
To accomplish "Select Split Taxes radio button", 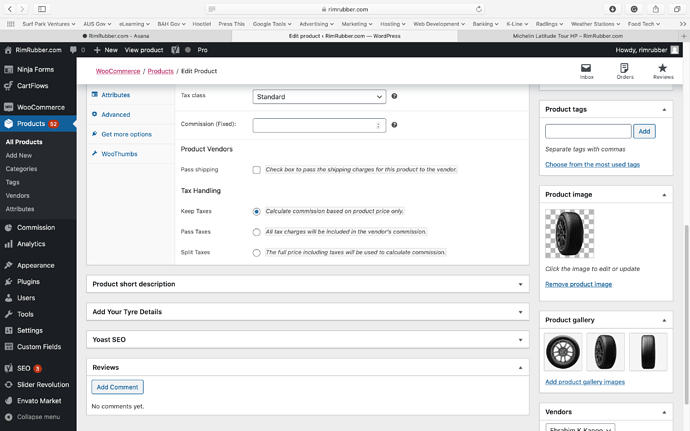I will click(x=257, y=253).
